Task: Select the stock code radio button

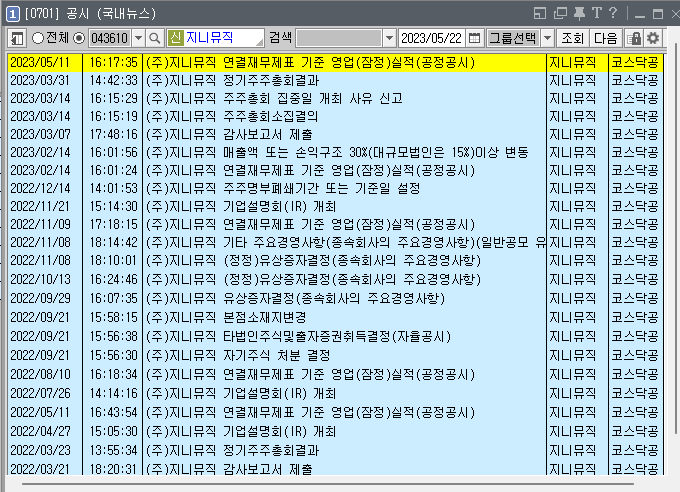Action: pyautogui.click(x=79, y=38)
